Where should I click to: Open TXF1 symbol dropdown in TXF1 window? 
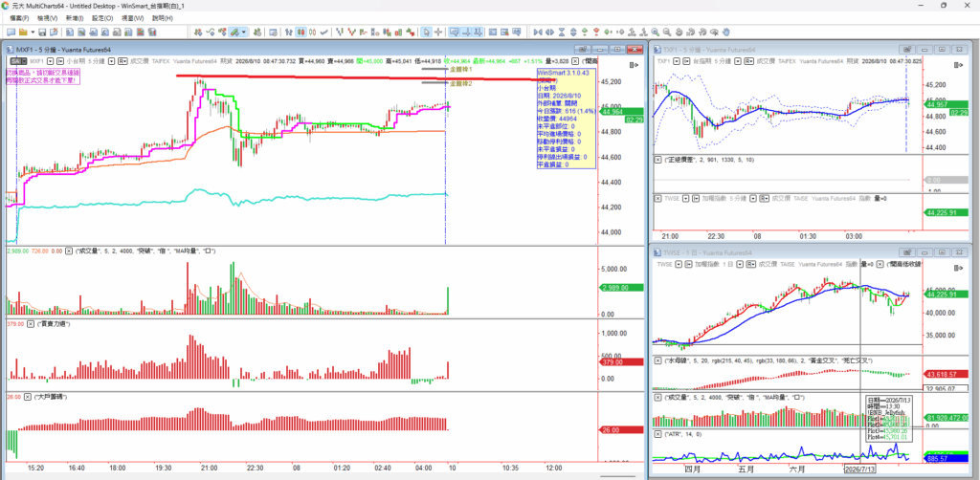tap(677, 61)
